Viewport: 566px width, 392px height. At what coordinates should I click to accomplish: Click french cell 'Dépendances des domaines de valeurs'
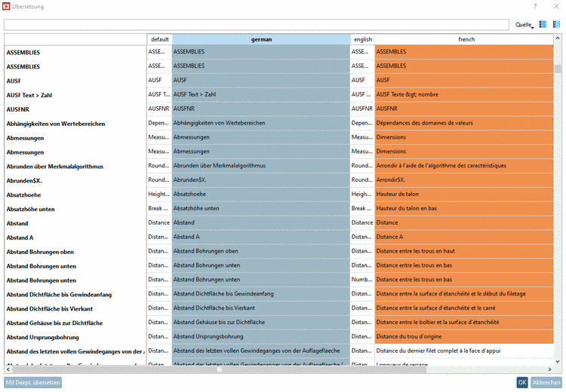tap(464, 123)
